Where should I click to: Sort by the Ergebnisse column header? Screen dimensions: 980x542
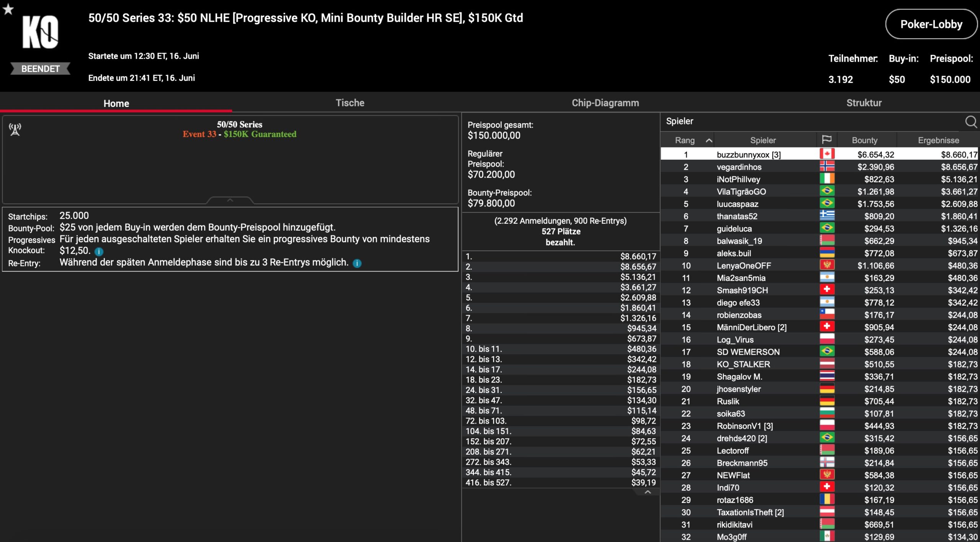click(938, 140)
